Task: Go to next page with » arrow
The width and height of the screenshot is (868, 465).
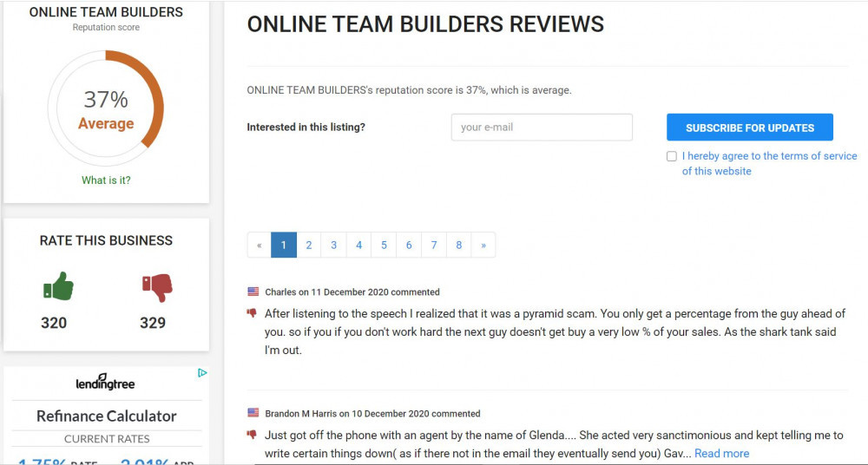Action: (x=483, y=246)
